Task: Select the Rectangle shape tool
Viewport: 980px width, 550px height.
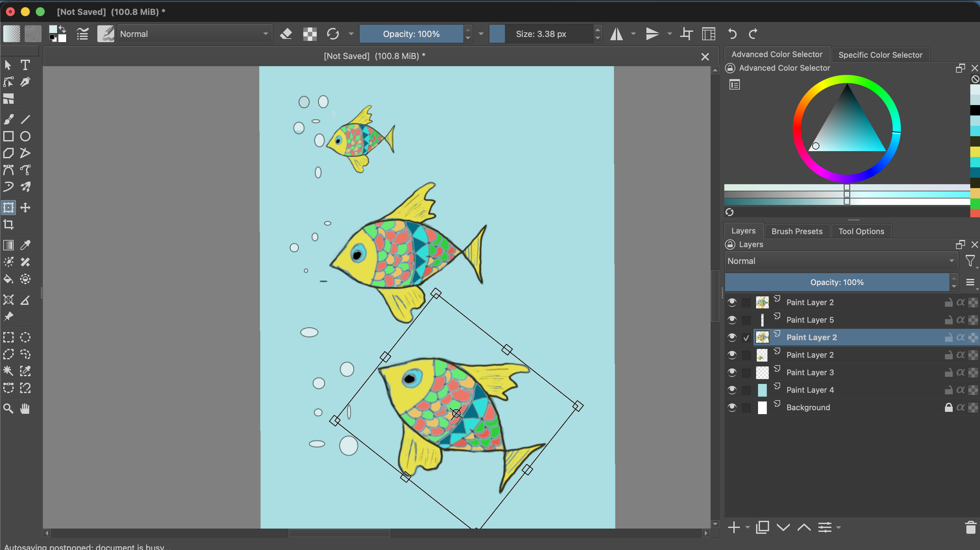Action: point(8,136)
